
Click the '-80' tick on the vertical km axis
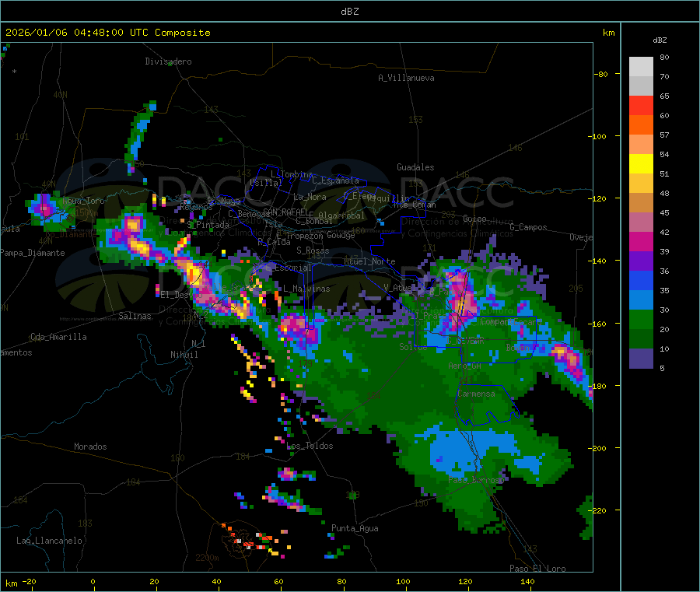601,74
